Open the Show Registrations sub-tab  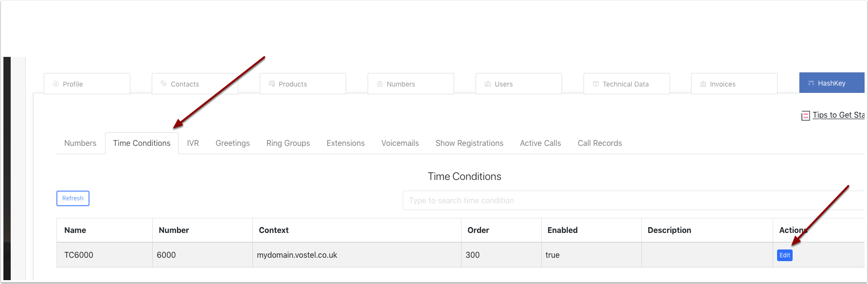point(469,143)
